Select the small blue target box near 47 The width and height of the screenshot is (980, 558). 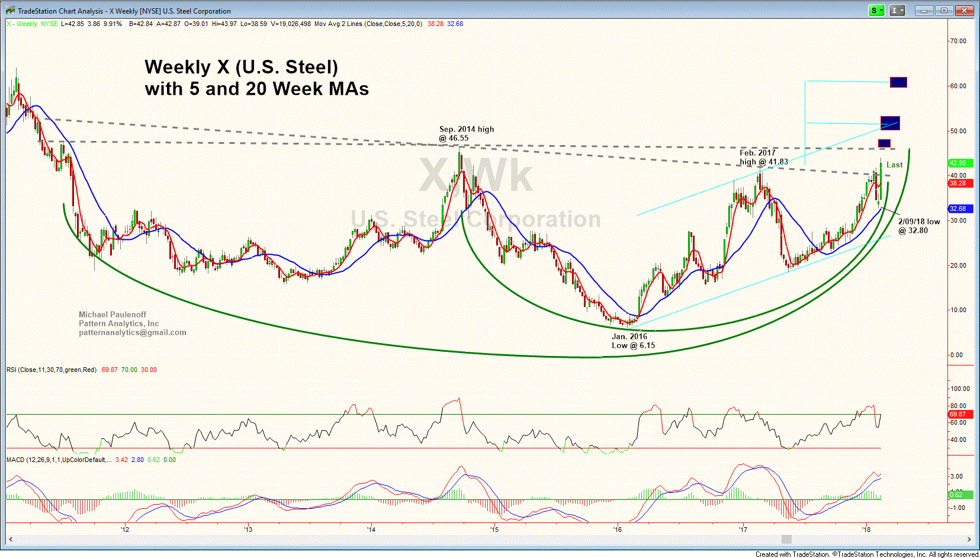pyautogui.click(x=884, y=143)
